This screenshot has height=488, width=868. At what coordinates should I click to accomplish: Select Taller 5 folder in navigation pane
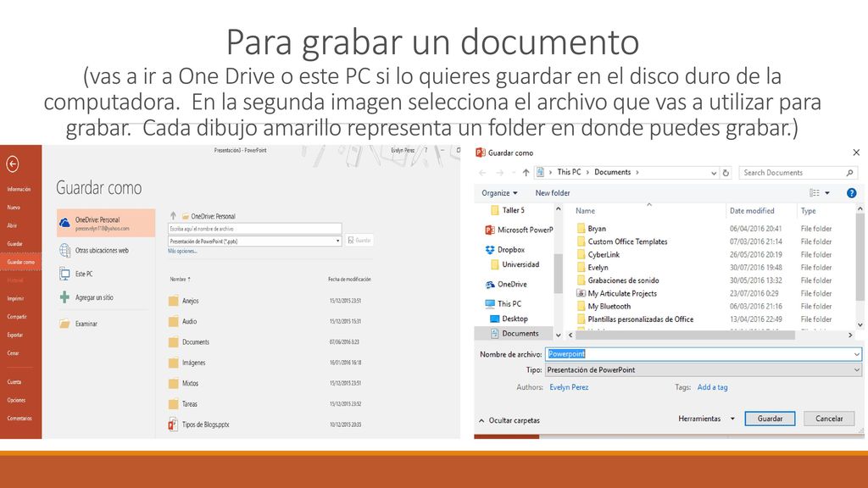pyautogui.click(x=508, y=210)
